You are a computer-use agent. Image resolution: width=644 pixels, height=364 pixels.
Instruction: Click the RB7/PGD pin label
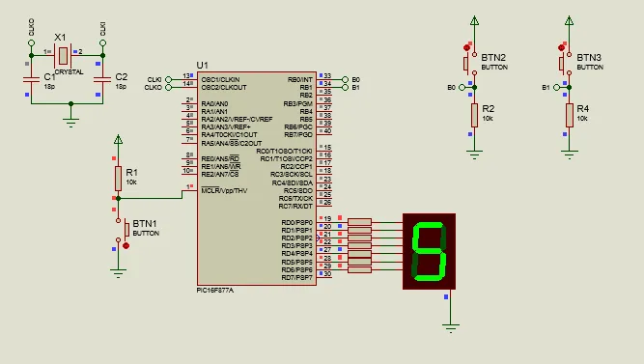(298, 135)
